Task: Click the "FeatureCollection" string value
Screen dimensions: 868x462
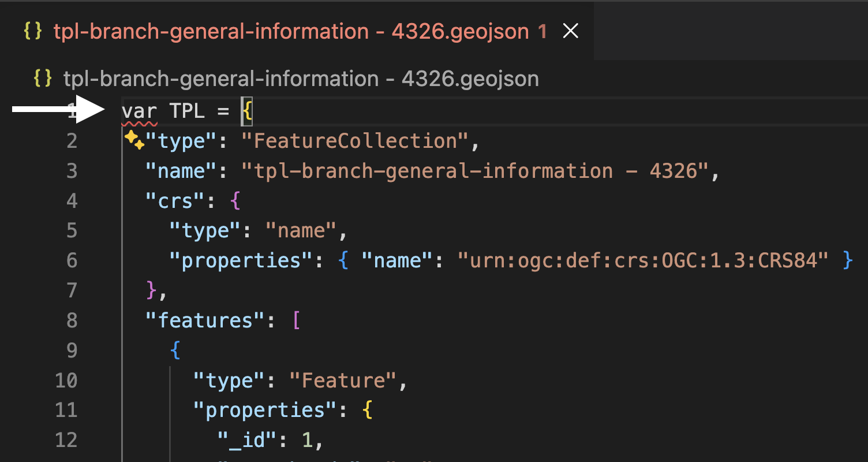Action: click(x=355, y=141)
